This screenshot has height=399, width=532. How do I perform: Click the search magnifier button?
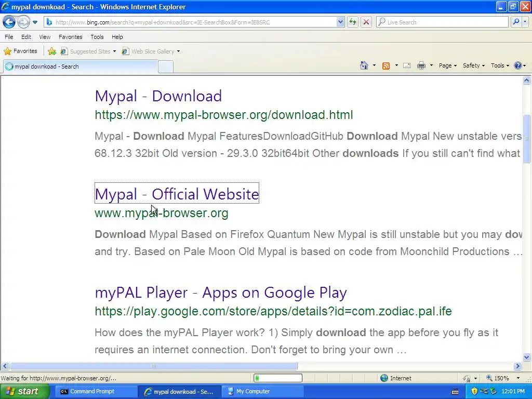[x=516, y=22]
